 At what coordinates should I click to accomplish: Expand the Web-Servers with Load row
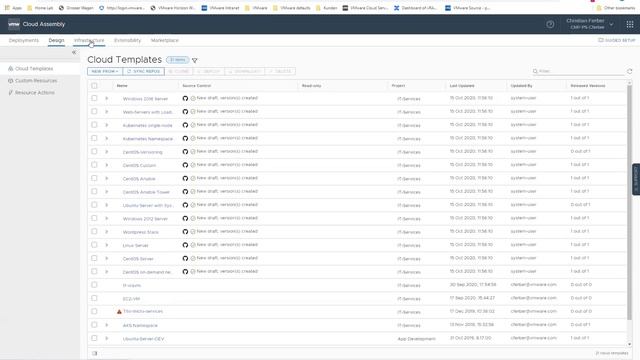pos(107,111)
